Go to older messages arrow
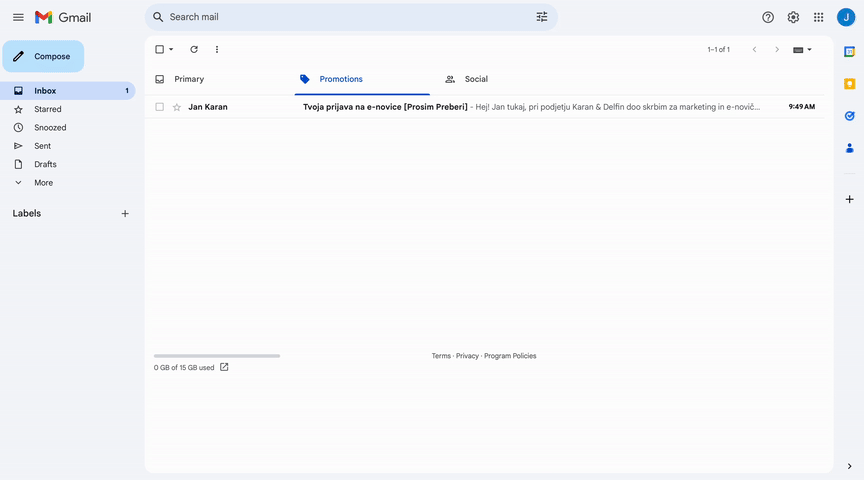The width and height of the screenshot is (864, 480). pyautogui.click(x=777, y=50)
